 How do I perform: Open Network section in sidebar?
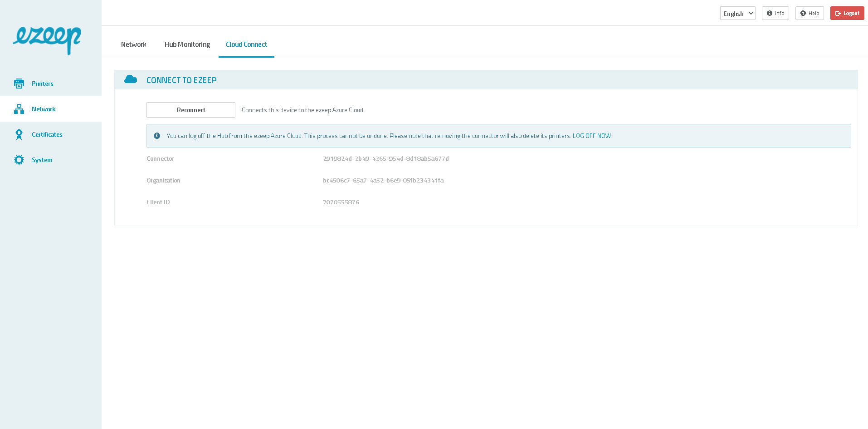(x=51, y=109)
